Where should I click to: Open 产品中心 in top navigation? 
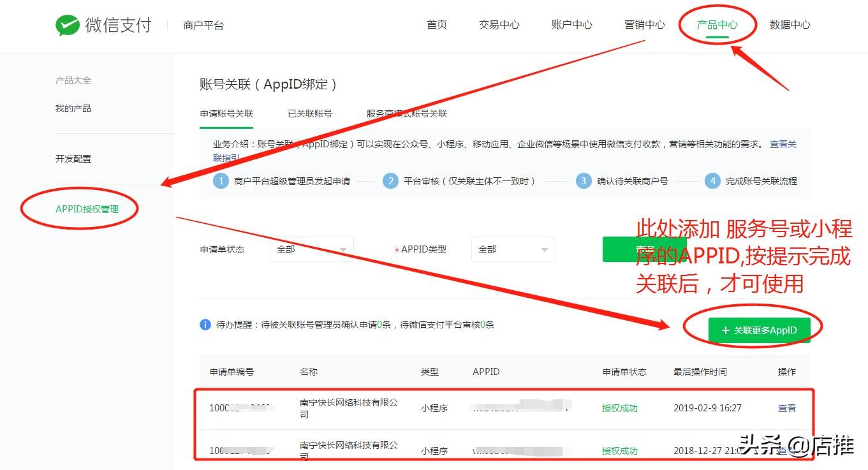[717, 25]
